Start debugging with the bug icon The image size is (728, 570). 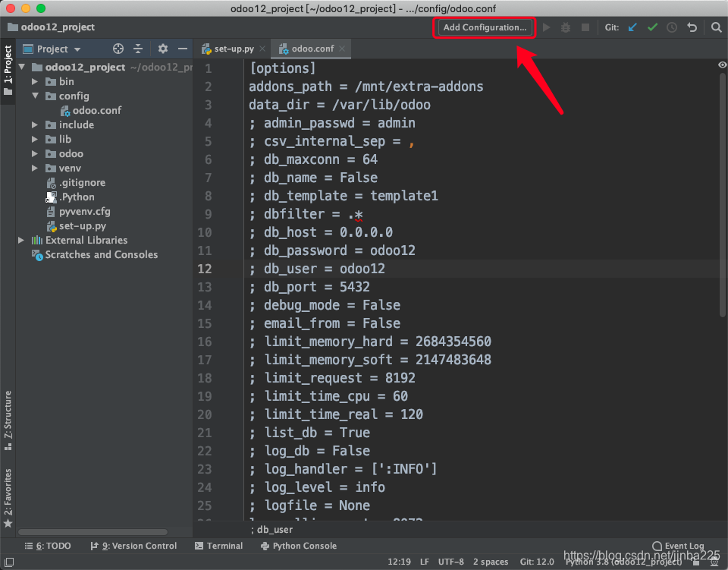tap(566, 27)
